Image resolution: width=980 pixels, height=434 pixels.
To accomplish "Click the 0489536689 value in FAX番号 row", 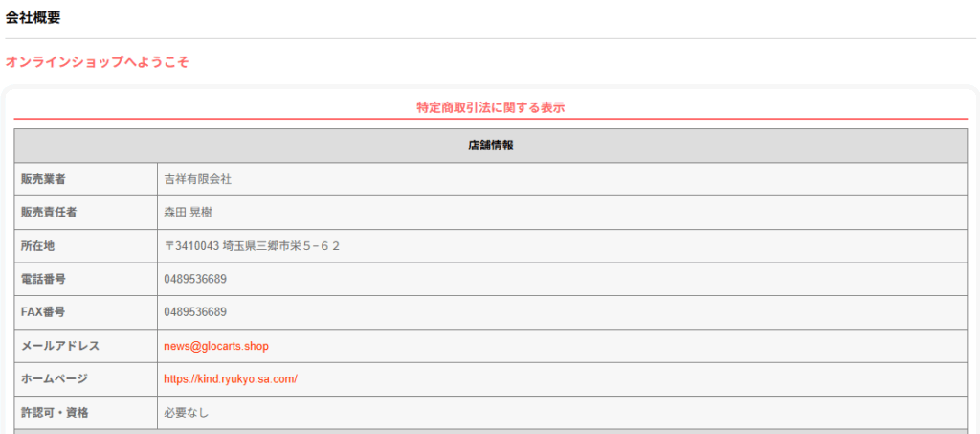I will click(x=195, y=312).
